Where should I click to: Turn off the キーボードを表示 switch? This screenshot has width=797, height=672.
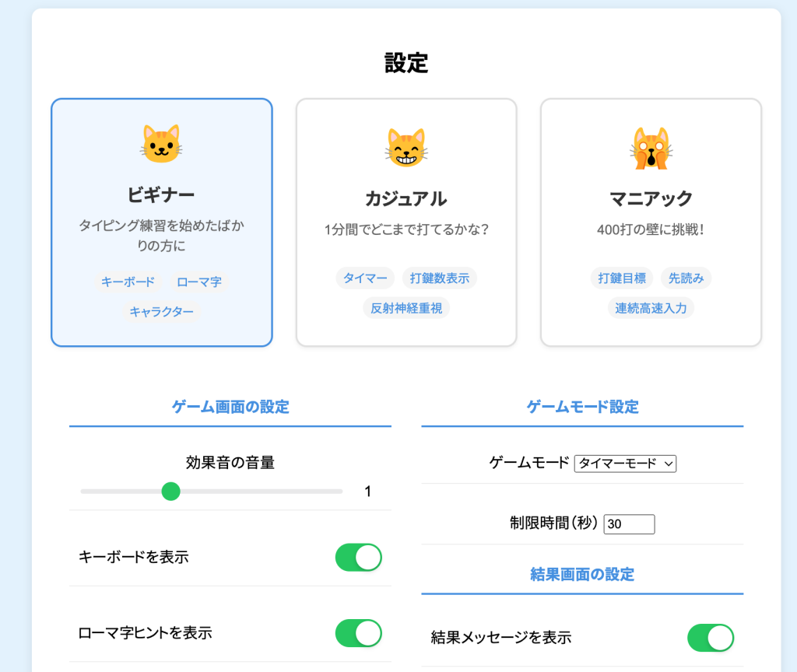pyautogui.click(x=358, y=557)
